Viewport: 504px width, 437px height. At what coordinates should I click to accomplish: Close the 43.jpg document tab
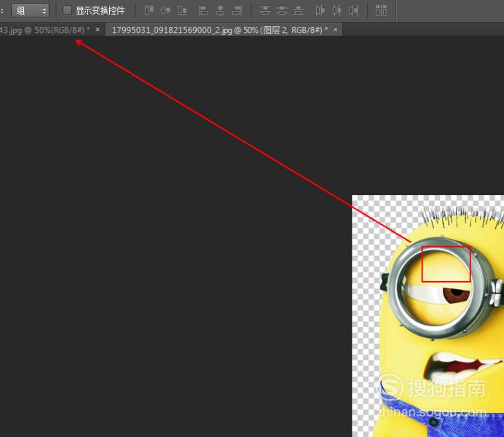click(x=98, y=30)
